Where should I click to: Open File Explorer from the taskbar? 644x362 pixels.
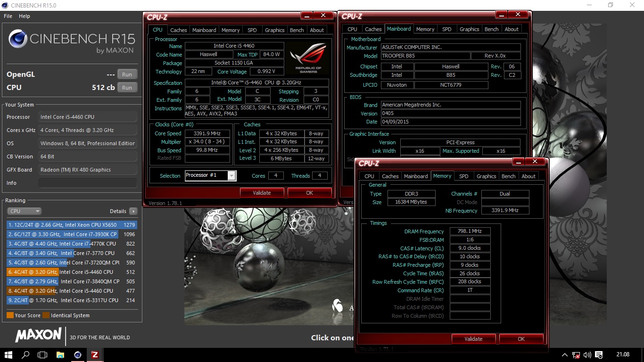tap(60, 354)
